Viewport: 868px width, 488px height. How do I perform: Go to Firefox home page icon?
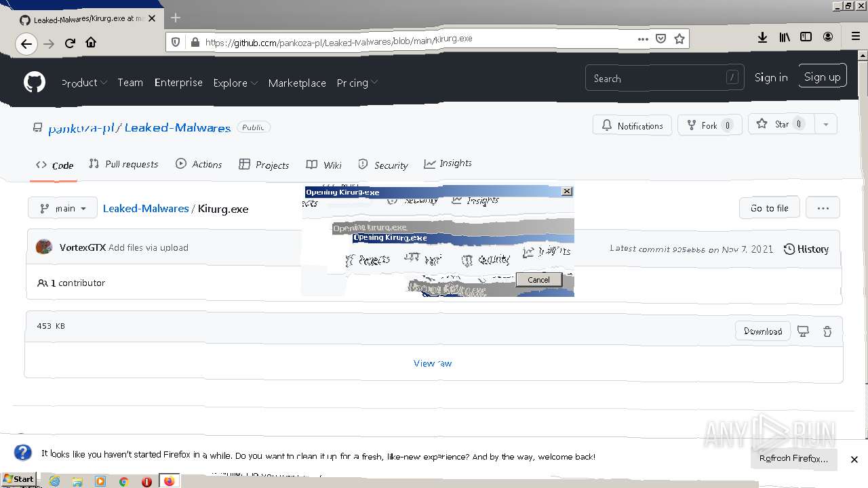tap(91, 43)
